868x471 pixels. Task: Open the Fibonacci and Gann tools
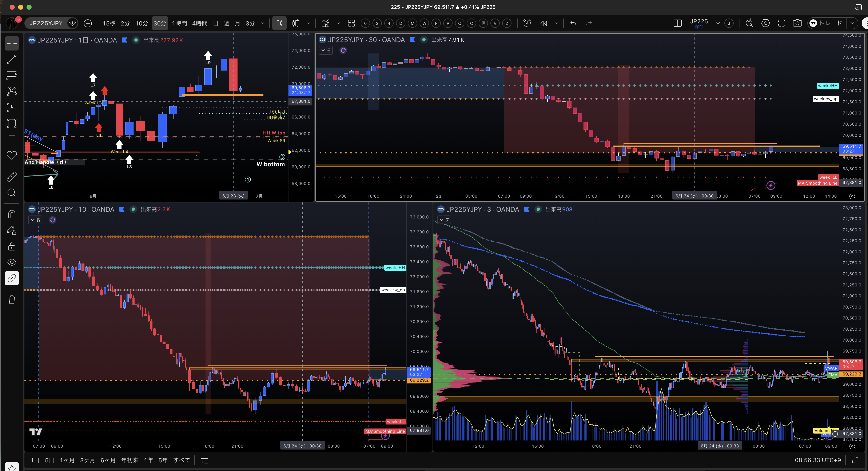12,75
